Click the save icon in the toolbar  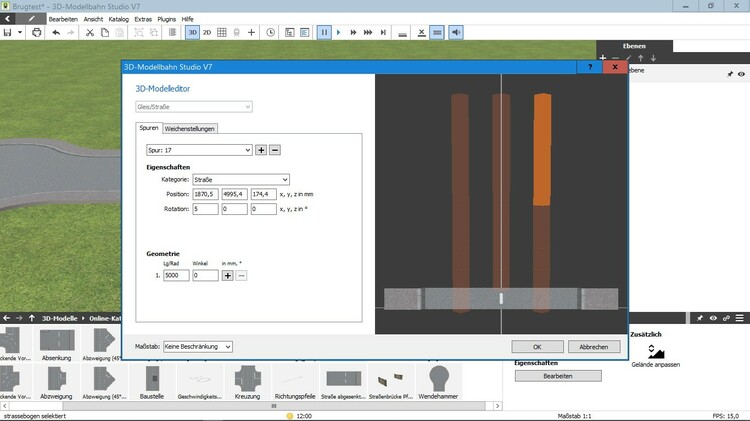tap(7, 33)
